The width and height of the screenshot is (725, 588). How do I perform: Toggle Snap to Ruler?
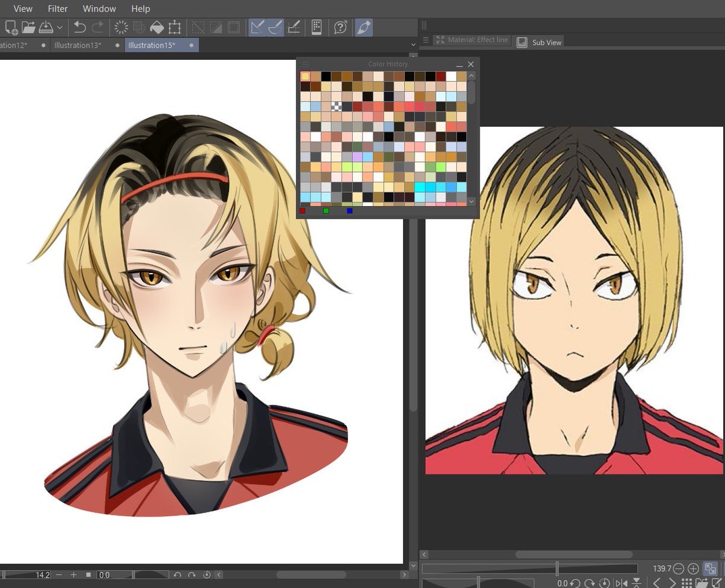coord(257,27)
